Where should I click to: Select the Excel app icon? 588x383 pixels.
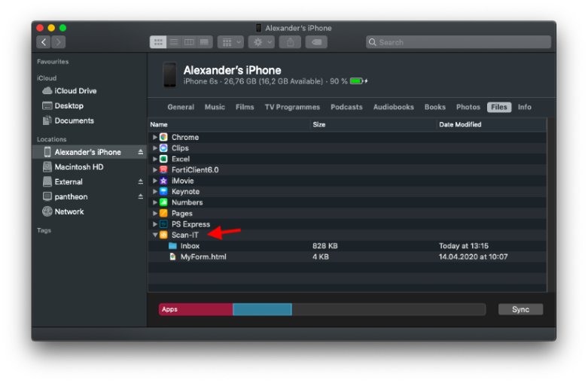[163, 159]
